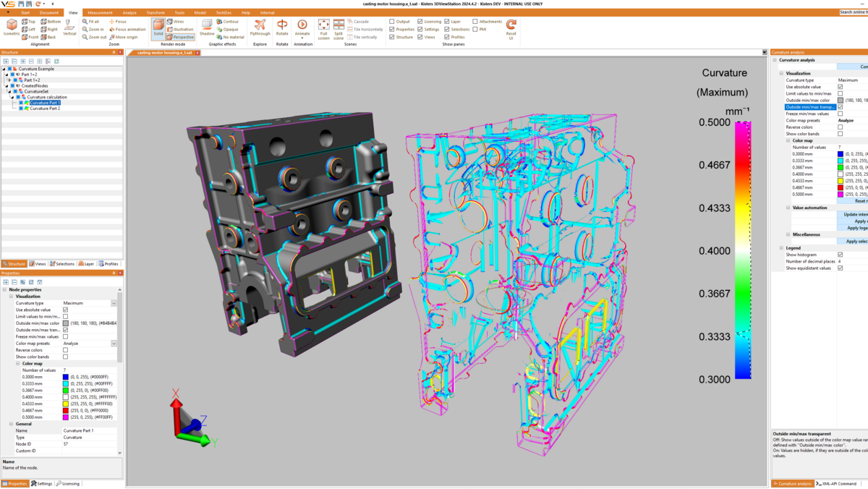Start Flythrough explore mode
This screenshot has width=868, height=489.
coord(260,27)
